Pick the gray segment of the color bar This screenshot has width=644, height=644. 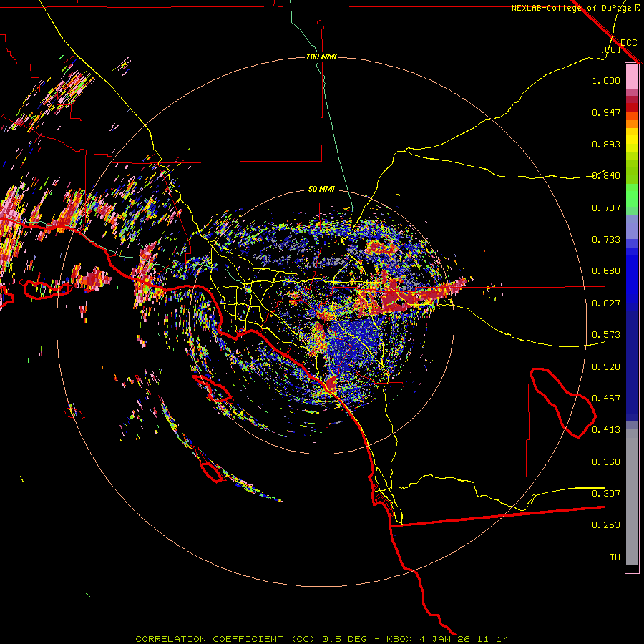pyautogui.click(x=632, y=497)
